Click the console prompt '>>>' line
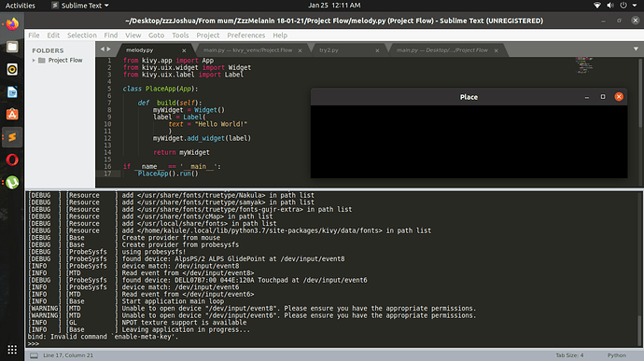 pos(34,344)
